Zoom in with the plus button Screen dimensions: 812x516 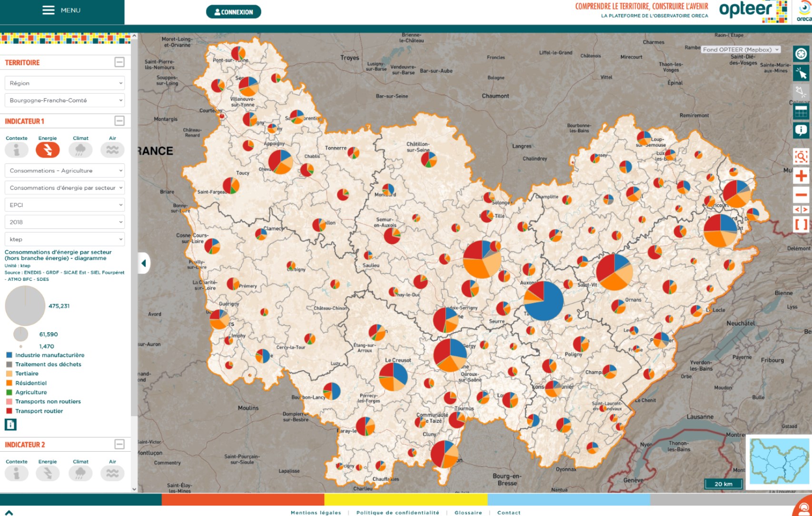pyautogui.click(x=801, y=176)
